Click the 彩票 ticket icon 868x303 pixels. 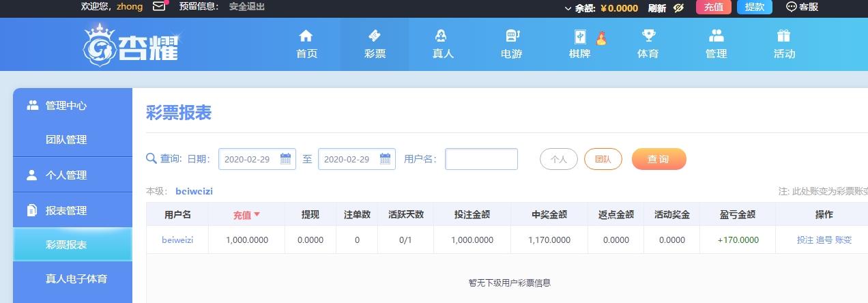point(374,35)
